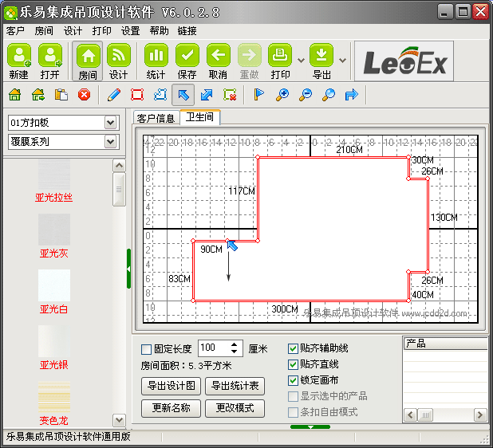Open the 设置 menu
The height and width of the screenshot is (448, 493).
click(x=131, y=31)
